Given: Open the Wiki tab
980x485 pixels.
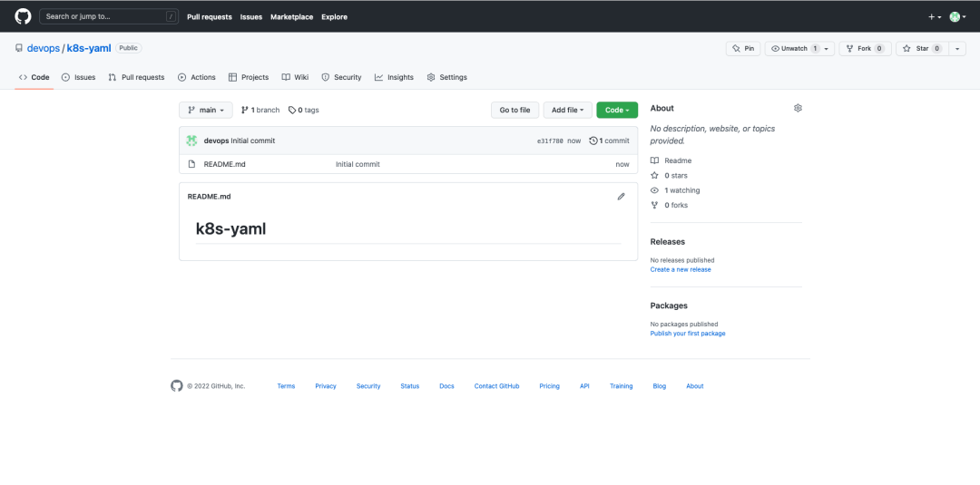Looking at the screenshot, I should click(295, 77).
